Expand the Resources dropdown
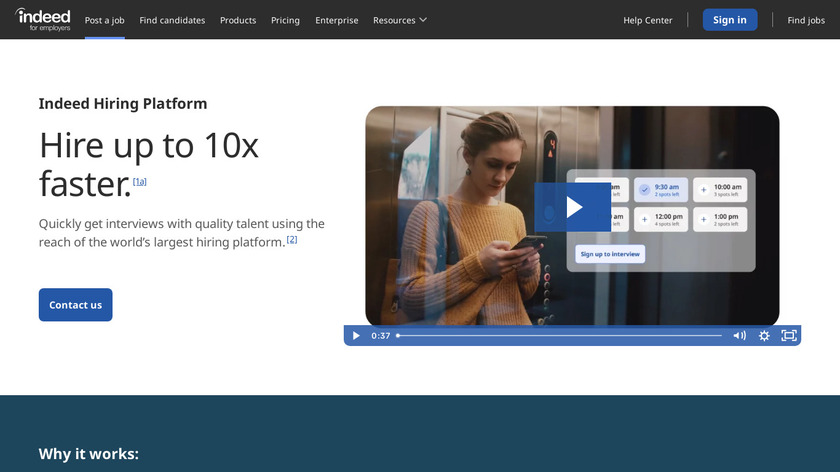This screenshot has width=840, height=472. point(400,20)
